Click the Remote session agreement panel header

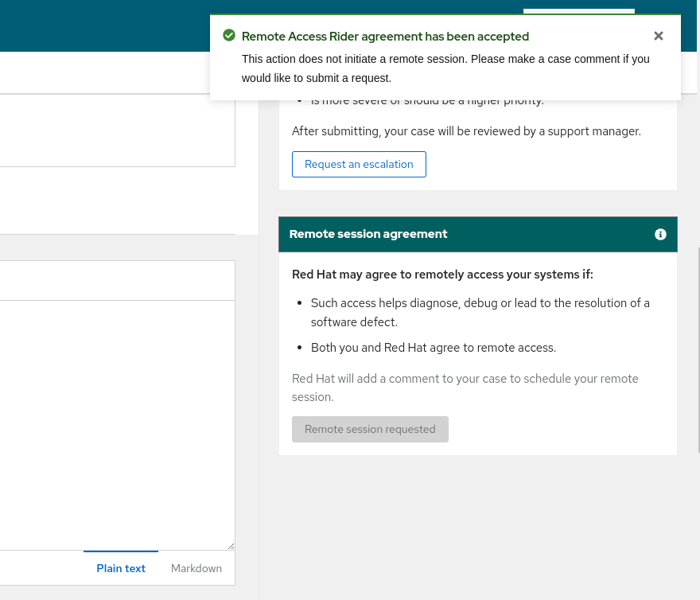pos(368,234)
